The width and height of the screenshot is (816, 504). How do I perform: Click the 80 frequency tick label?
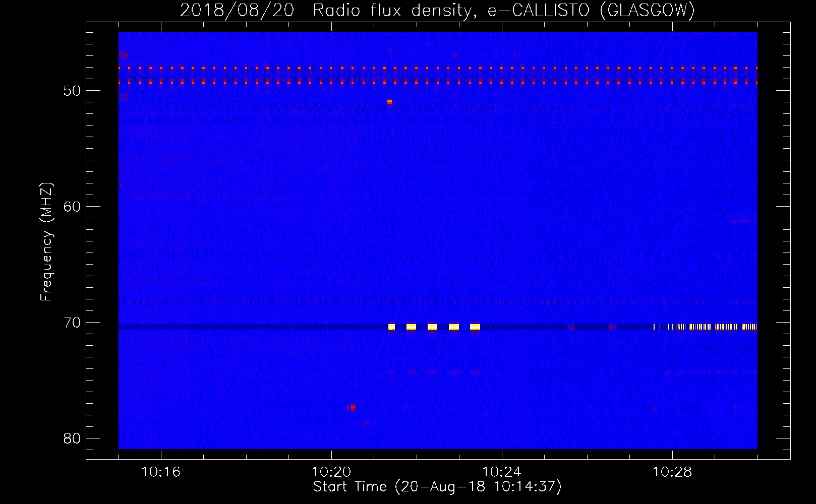(72, 438)
